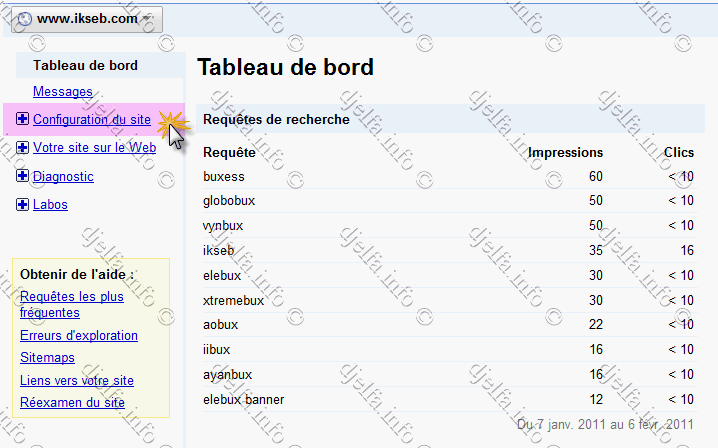Screen dimensions: 718x448
Task: Click the date range Du 7 janv. 2011 text
Action: [605, 425]
